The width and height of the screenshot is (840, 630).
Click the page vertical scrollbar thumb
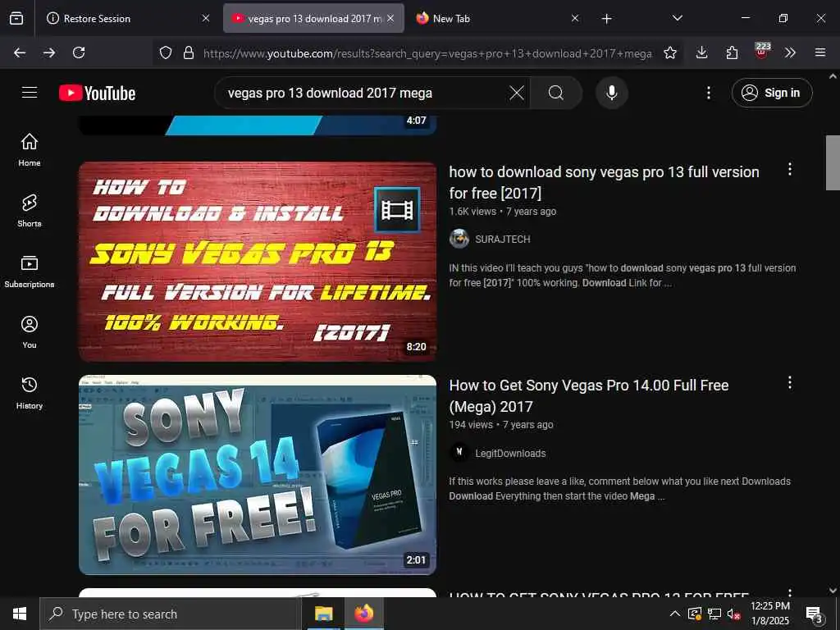coord(833,163)
